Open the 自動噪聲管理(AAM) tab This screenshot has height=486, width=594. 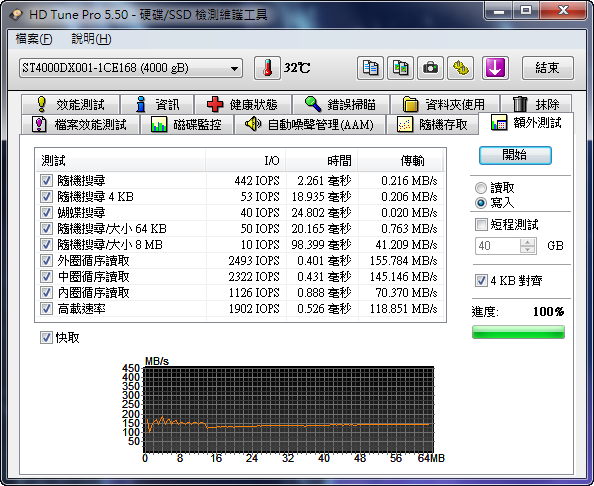point(310,124)
